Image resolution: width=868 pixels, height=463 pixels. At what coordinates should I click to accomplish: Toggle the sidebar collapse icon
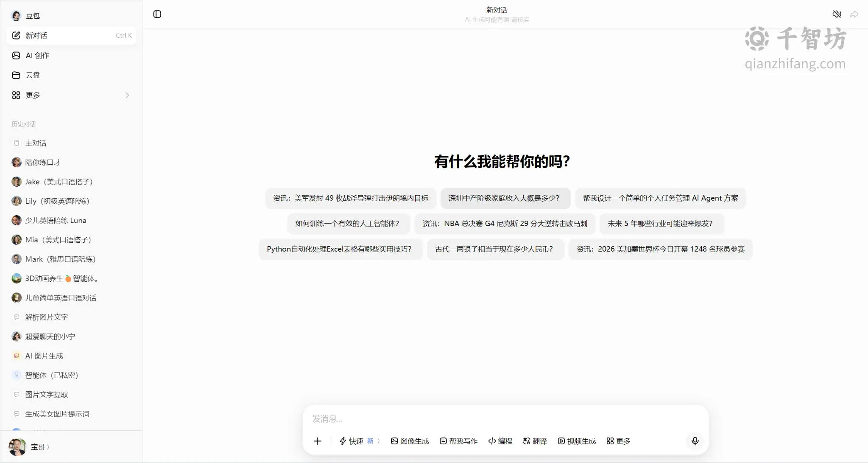[157, 14]
